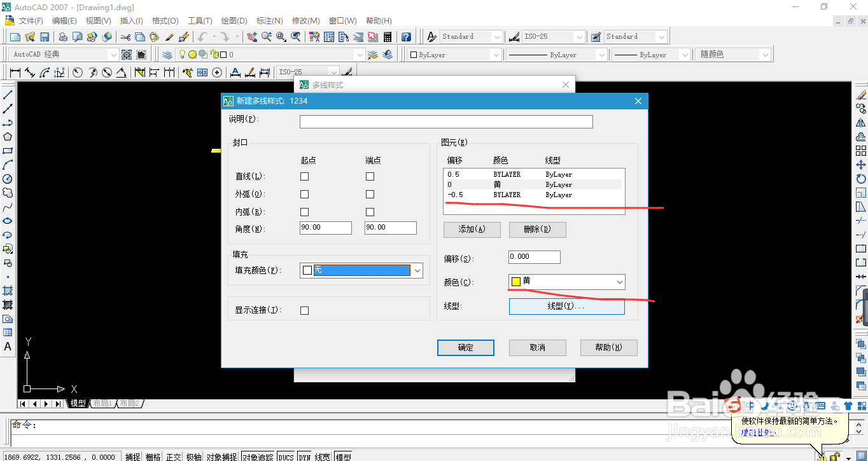
Task: Open the 修改(M) menu
Action: click(x=305, y=21)
